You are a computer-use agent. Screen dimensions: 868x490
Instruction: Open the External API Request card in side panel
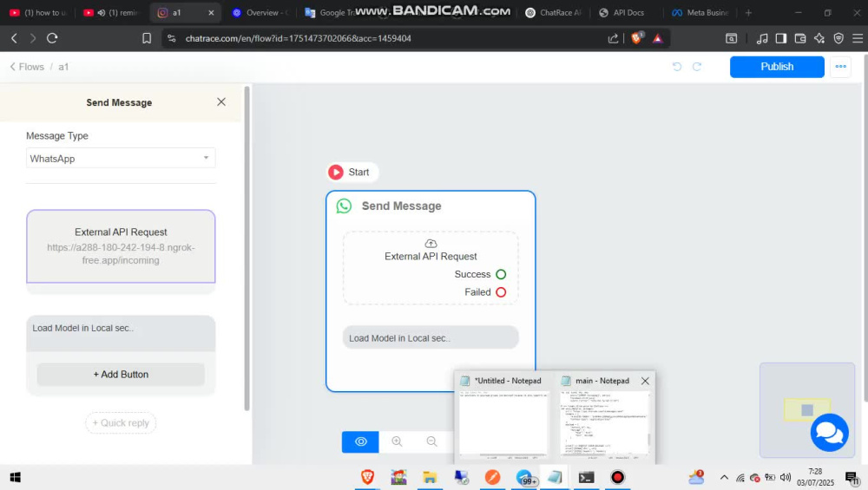121,246
